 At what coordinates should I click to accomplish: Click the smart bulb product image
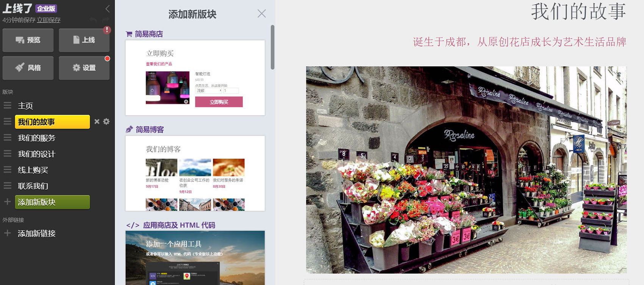(x=167, y=88)
